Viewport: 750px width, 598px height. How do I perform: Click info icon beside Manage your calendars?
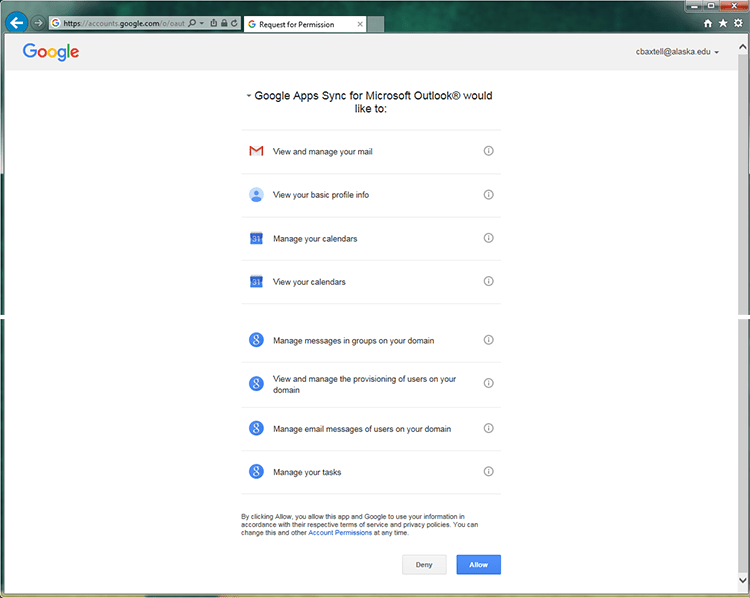click(x=489, y=238)
